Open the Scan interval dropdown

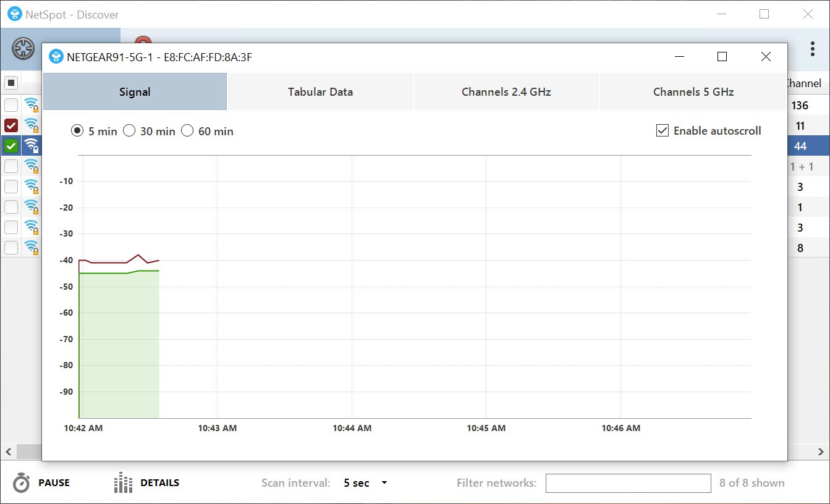point(365,483)
